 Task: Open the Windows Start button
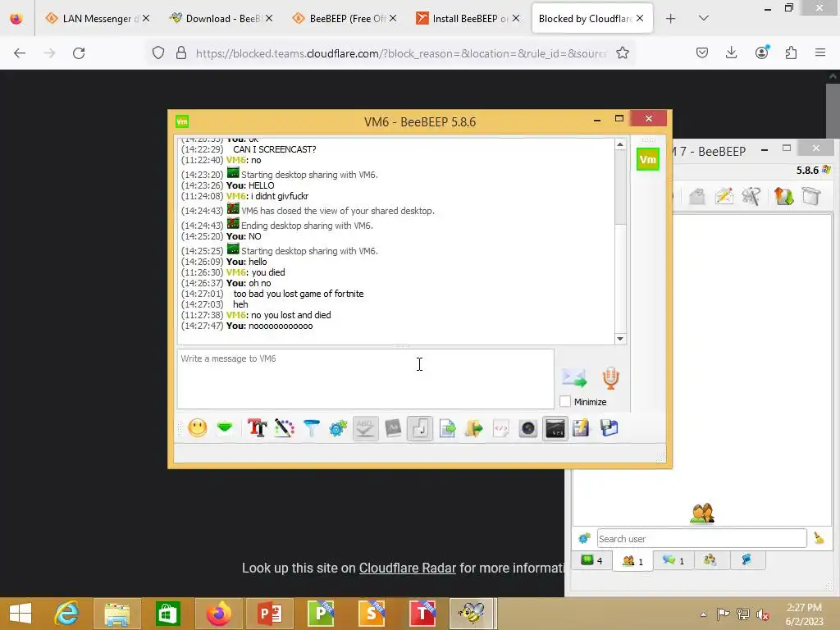tap(21, 614)
